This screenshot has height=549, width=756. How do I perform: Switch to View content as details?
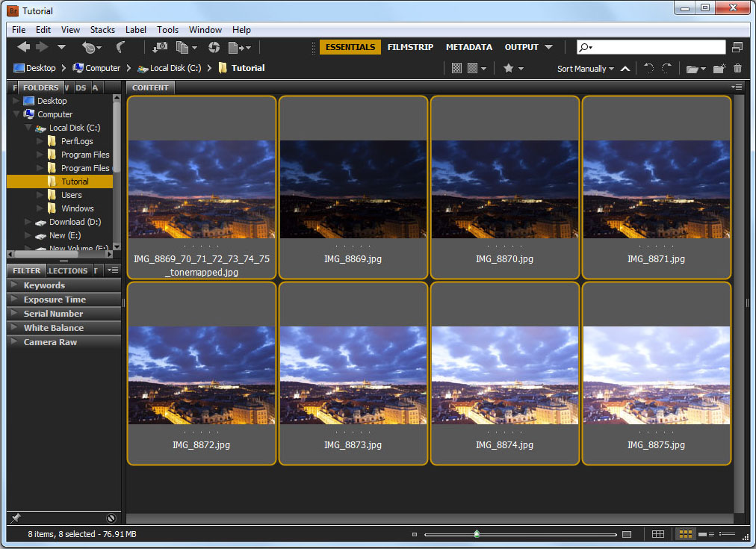704,534
